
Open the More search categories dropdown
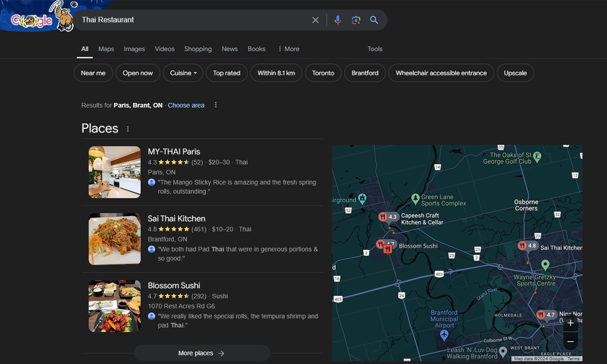pos(288,49)
